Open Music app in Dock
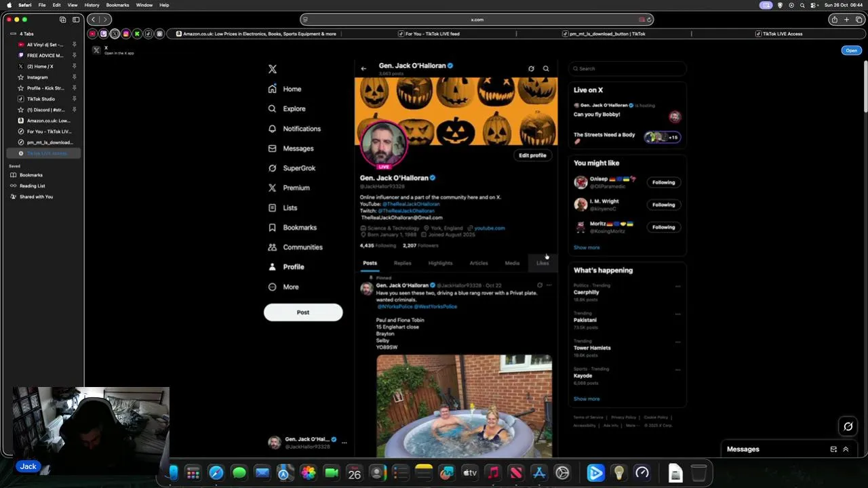This screenshot has height=488, width=868. (493, 473)
